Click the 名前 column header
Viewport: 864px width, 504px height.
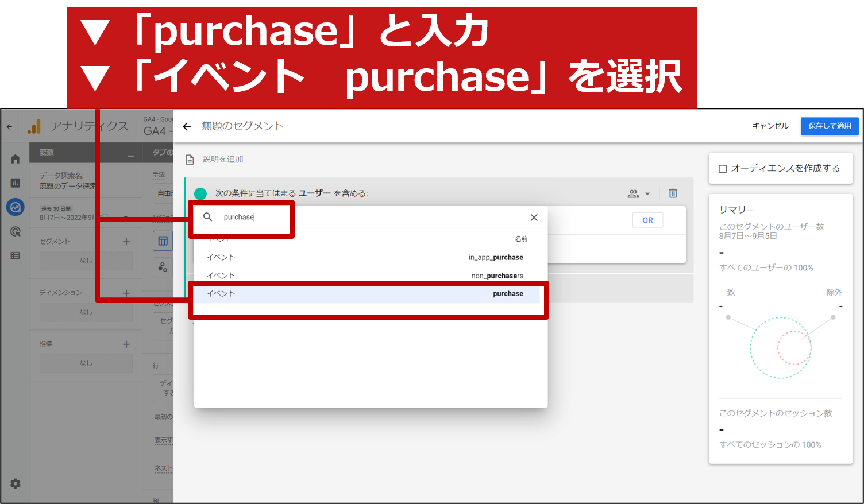(x=521, y=239)
